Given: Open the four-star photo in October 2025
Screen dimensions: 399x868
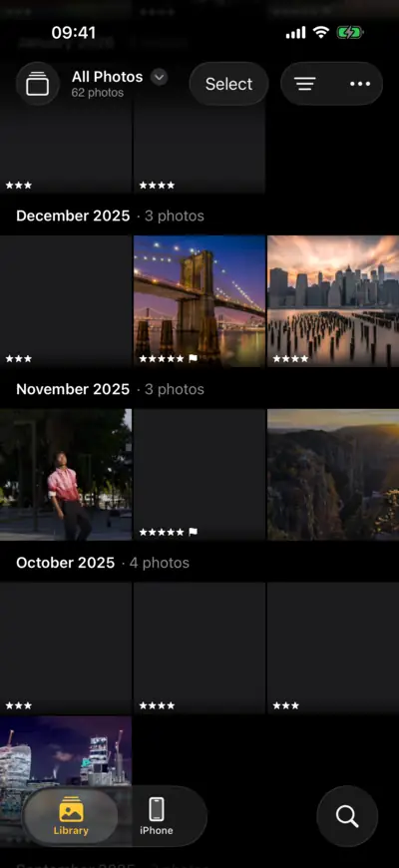Looking at the screenshot, I should [199, 649].
